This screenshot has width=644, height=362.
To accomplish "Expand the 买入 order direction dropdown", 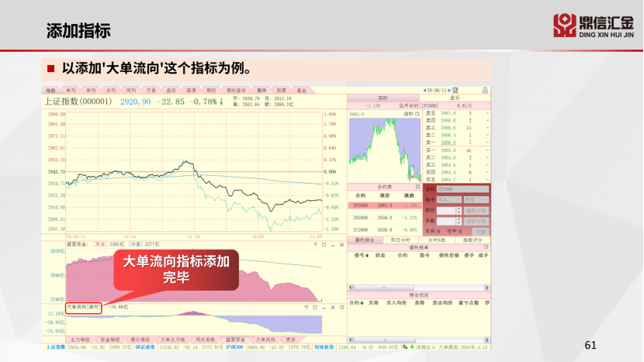I will pyautogui.click(x=448, y=199).
